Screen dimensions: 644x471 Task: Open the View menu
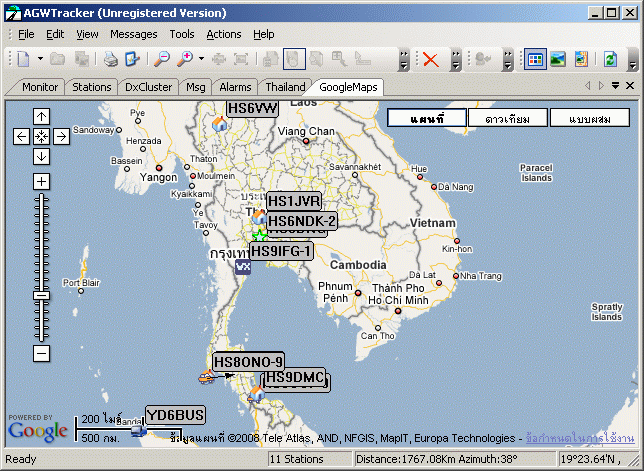(87, 34)
